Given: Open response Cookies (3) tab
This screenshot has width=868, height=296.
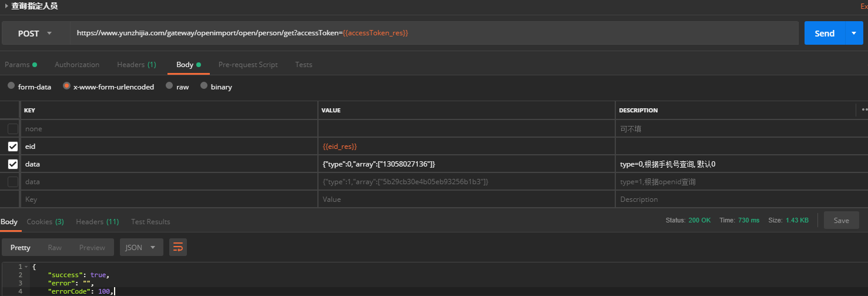Looking at the screenshot, I should coord(45,222).
